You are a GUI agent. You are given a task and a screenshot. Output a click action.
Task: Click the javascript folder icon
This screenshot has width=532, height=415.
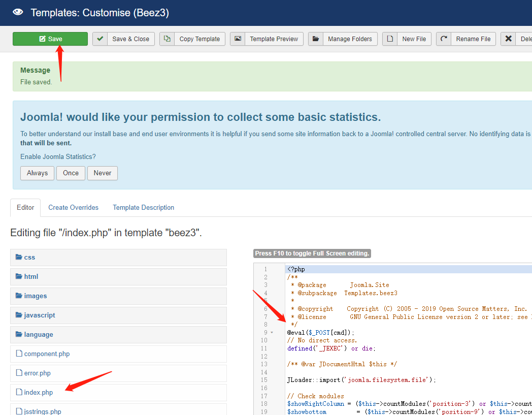(19, 315)
